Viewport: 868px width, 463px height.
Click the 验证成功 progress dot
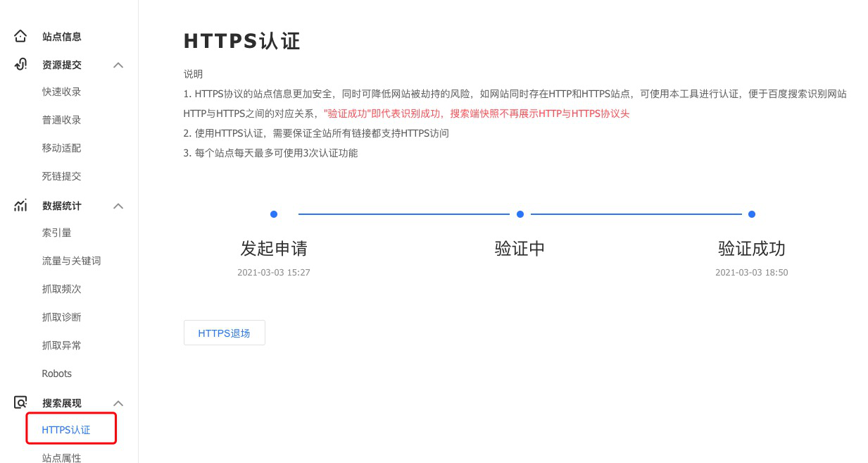(751, 214)
